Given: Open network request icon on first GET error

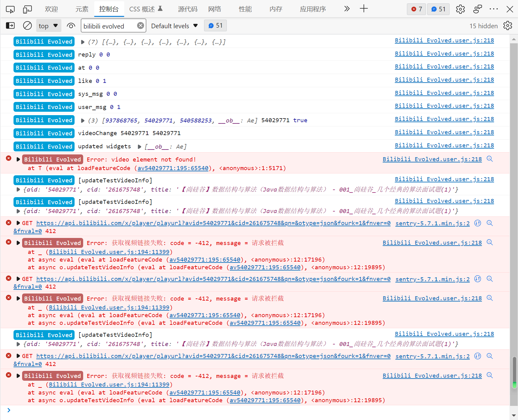Looking at the screenshot, I should pyautogui.click(x=477, y=223).
